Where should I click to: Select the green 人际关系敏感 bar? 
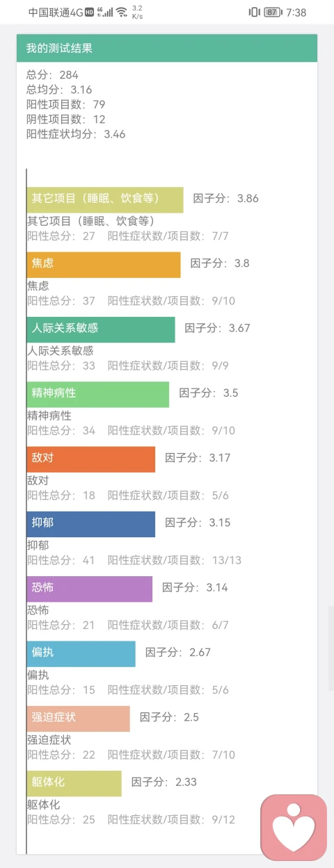[x=101, y=329]
